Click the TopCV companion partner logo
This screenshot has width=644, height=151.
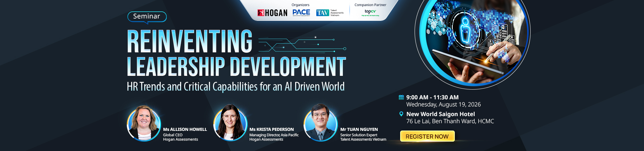coord(370,12)
